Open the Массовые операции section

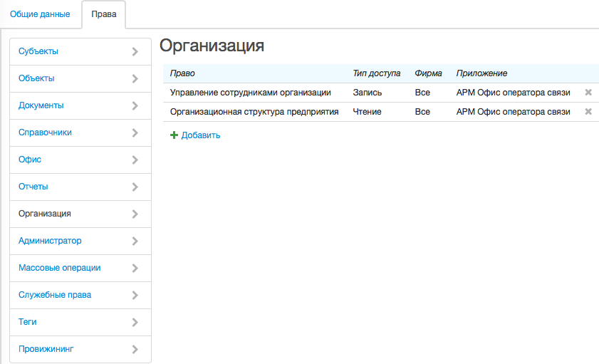pyautogui.click(x=80, y=269)
